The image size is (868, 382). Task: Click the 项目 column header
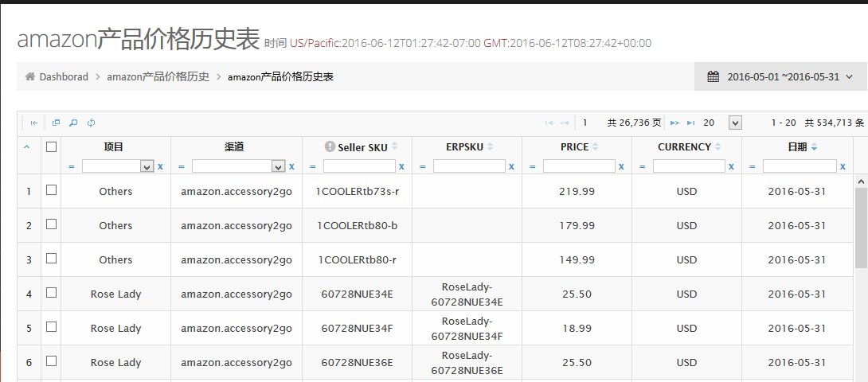pos(115,147)
